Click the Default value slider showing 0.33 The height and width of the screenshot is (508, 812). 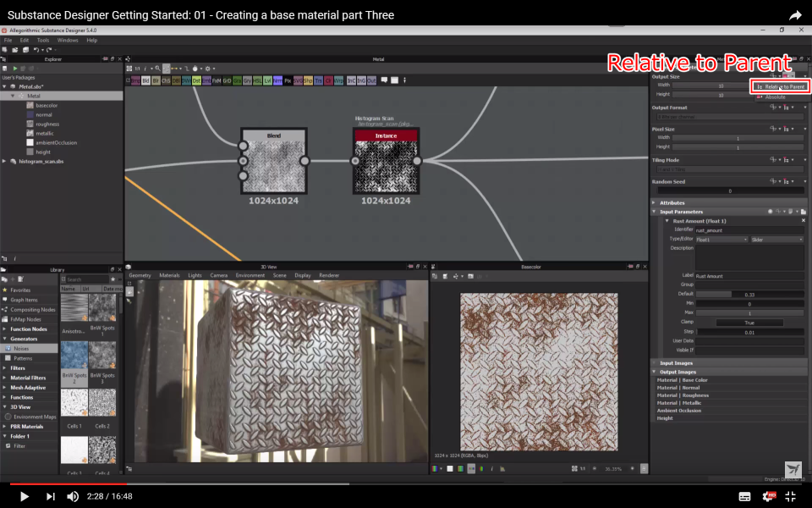point(749,295)
